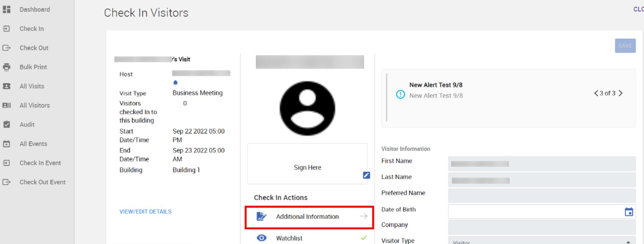The image size is (644, 244).
Task: Click the Additional Information arrow
Action: pos(363,216)
